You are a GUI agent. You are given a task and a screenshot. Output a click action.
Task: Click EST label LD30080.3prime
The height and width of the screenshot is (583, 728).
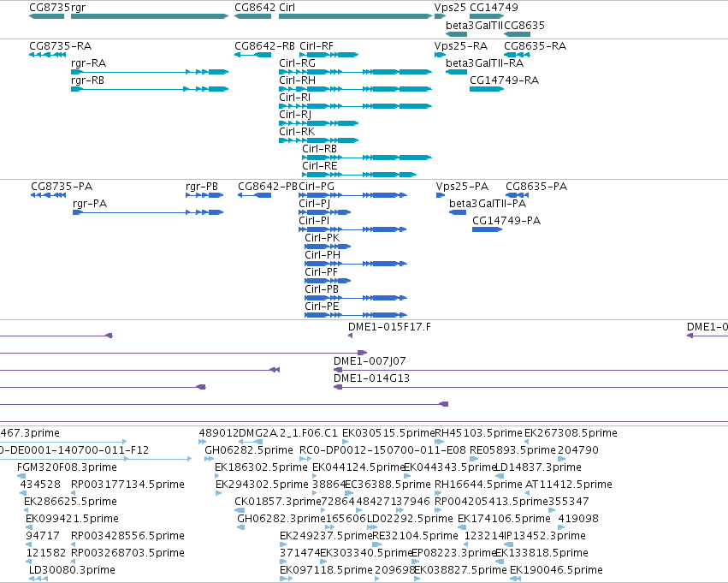[x=72, y=570]
